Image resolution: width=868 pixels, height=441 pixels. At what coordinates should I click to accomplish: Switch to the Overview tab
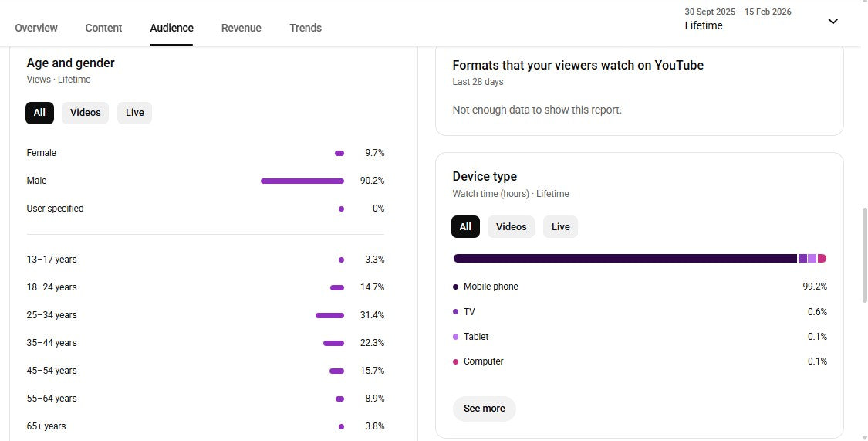click(36, 28)
